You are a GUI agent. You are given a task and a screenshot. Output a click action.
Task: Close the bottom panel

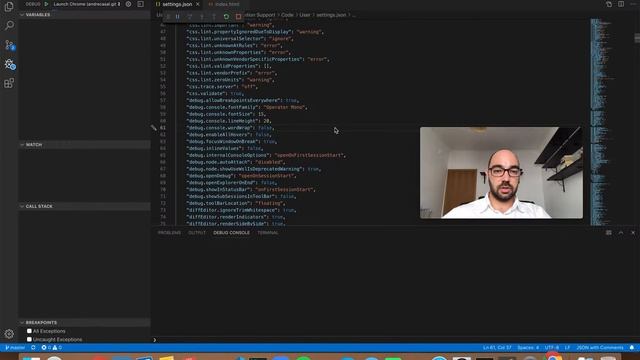click(x=633, y=233)
